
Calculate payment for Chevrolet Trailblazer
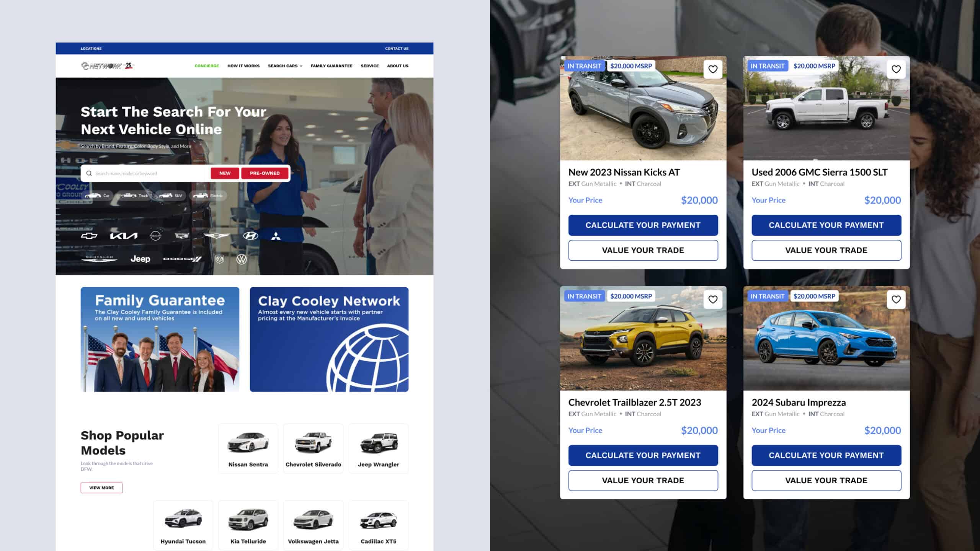click(x=643, y=455)
